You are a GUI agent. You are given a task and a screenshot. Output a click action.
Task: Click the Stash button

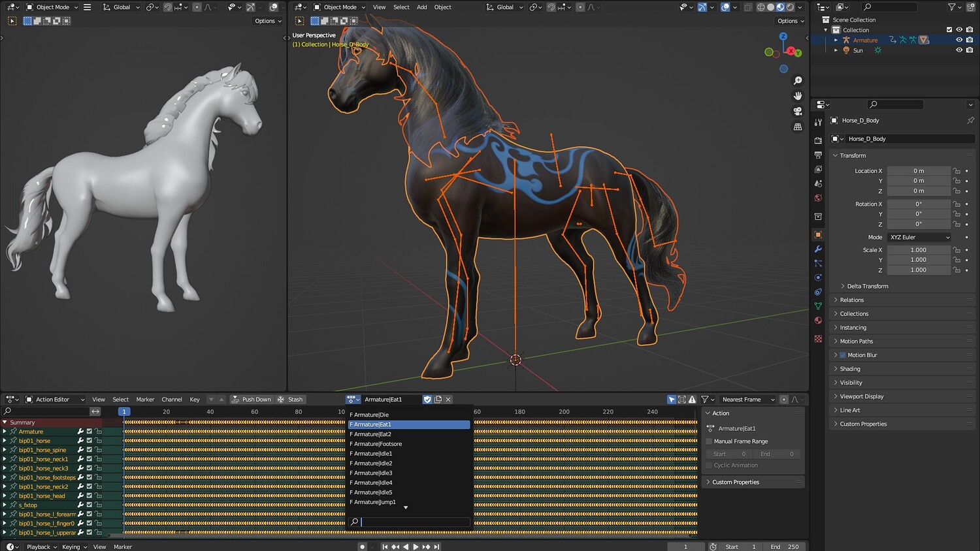tap(291, 400)
